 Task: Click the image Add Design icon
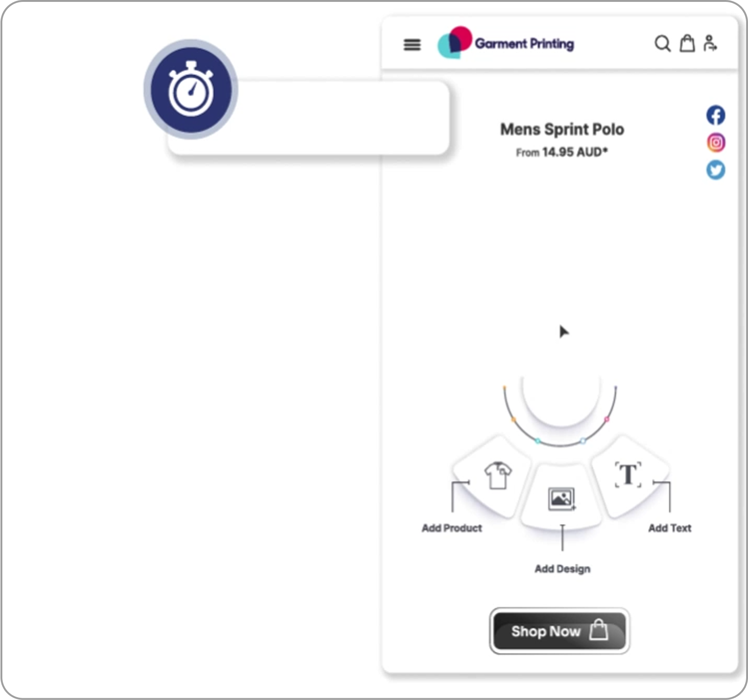pyautogui.click(x=561, y=499)
